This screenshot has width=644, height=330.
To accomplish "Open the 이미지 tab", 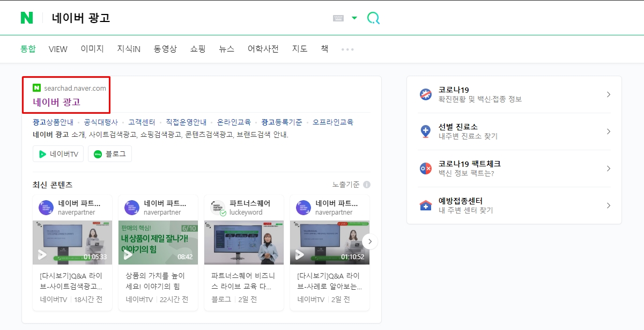I will [92, 49].
